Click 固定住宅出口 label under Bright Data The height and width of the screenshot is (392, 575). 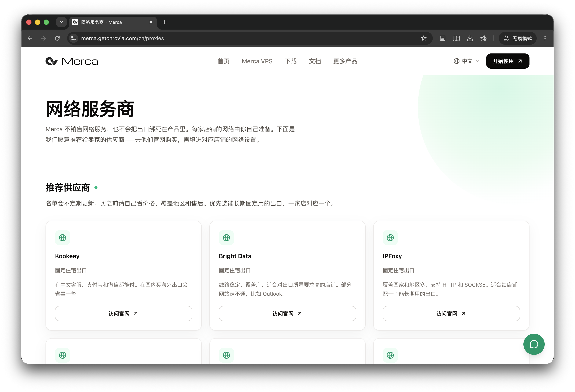[x=235, y=270]
